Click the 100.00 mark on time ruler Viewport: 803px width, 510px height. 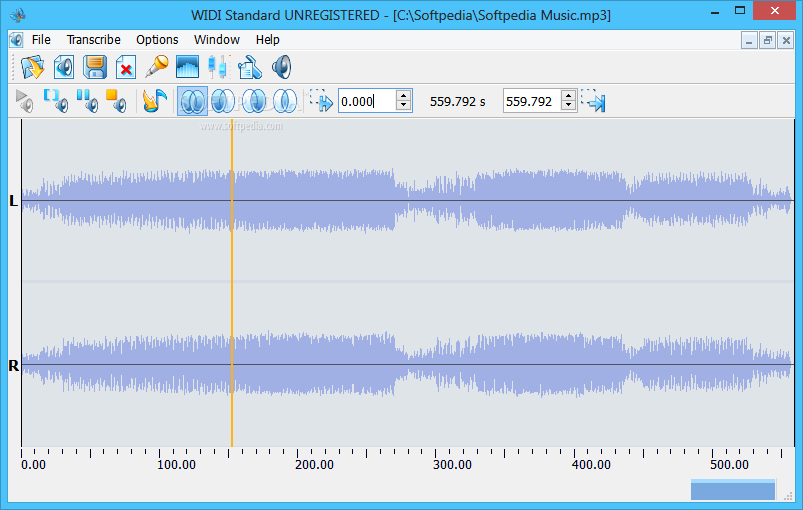(176, 464)
